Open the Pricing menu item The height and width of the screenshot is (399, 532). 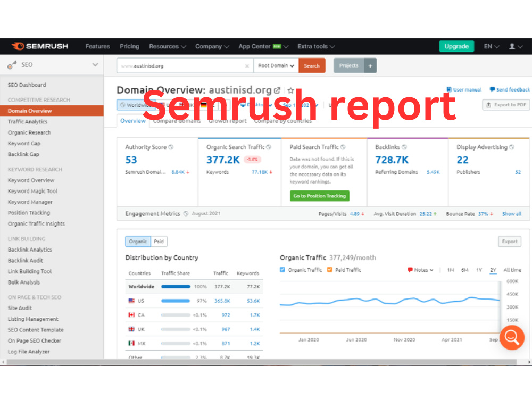[x=129, y=46]
